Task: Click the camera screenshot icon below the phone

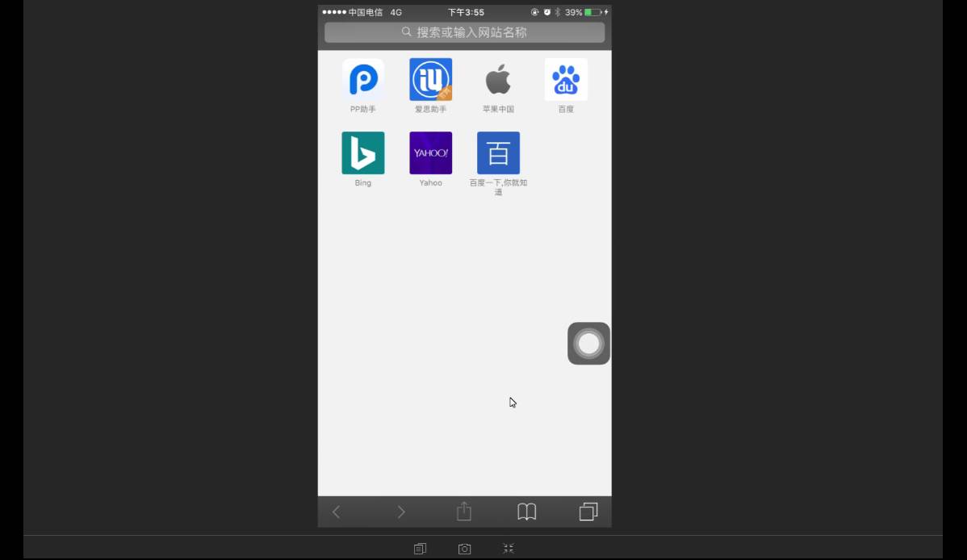Action: pos(464,548)
